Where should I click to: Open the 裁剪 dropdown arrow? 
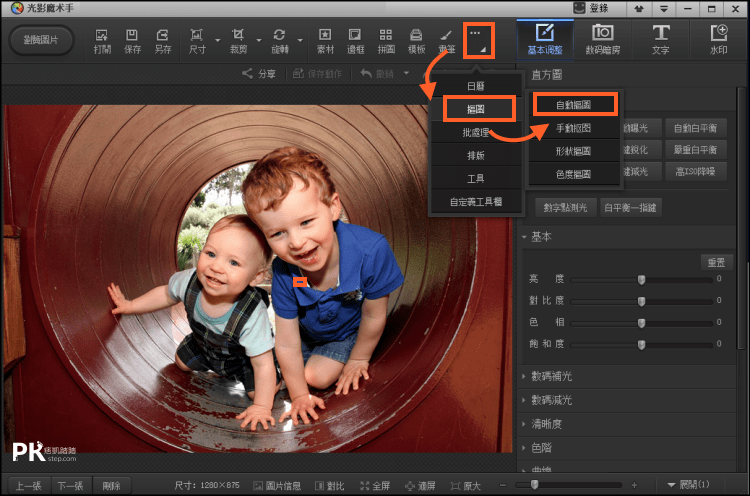point(259,40)
